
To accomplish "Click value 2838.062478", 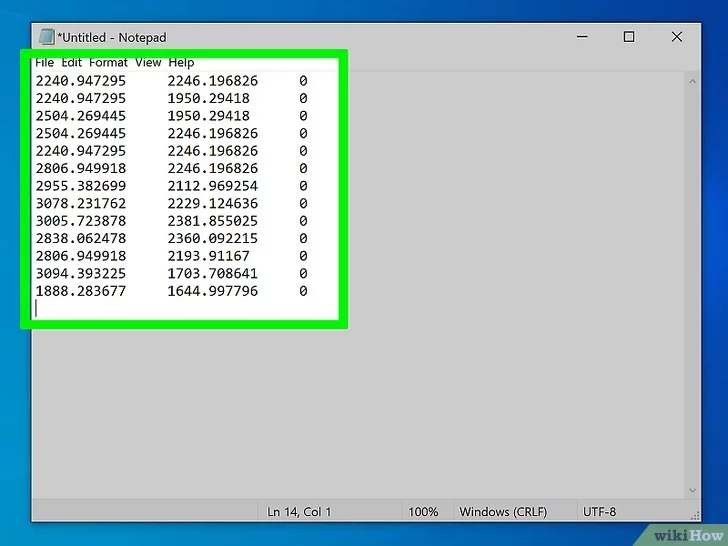I will (x=81, y=239).
